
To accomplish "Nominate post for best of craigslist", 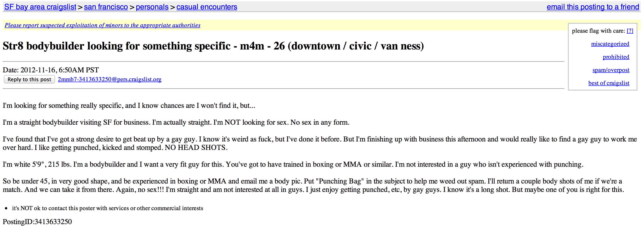I will pos(609,83).
